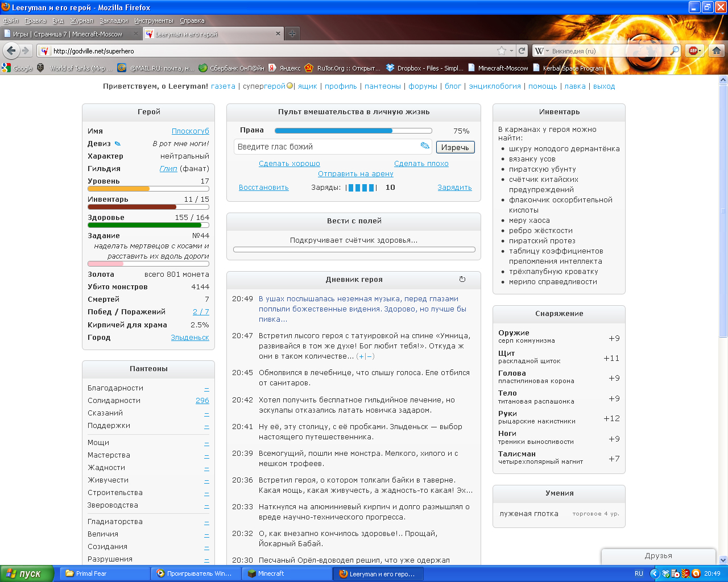Open the Закладки menu
This screenshot has width=728, height=582.
tap(114, 20)
